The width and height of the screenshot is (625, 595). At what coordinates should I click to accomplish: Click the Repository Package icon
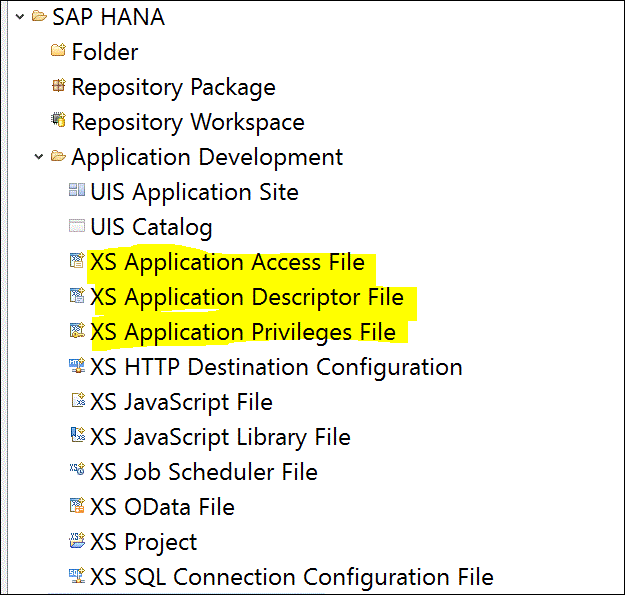59,85
